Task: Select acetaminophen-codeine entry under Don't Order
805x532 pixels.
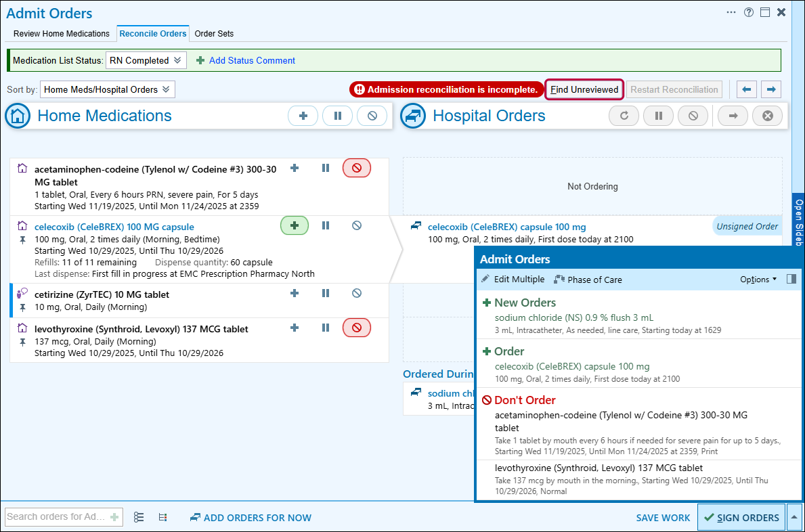Action: 638,433
